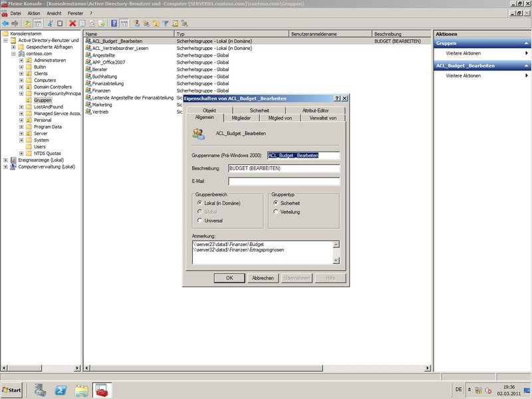This screenshot has width=532, height=399.
Task: Switch to the Mitglied von tab
Action: (x=280, y=118)
